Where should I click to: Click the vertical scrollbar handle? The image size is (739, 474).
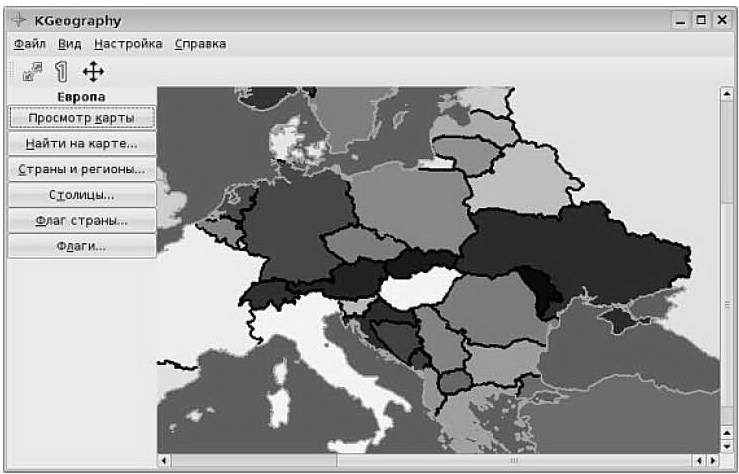coord(726,305)
